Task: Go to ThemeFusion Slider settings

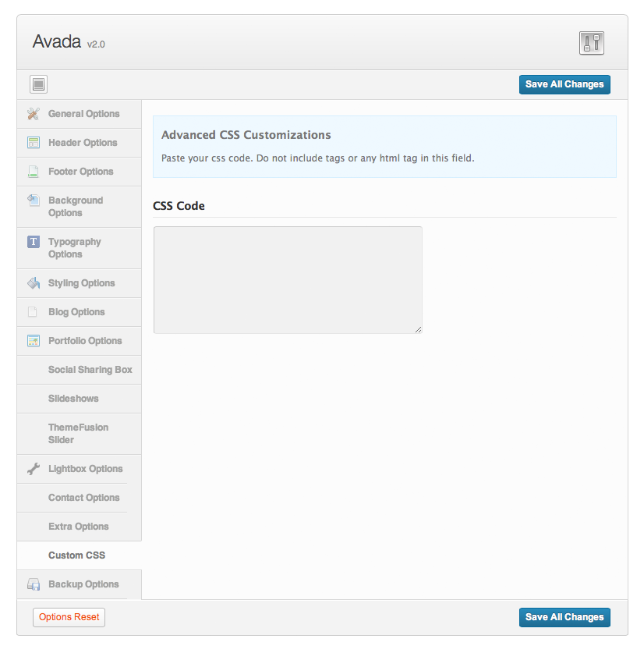Action: click(x=79, y=434)
